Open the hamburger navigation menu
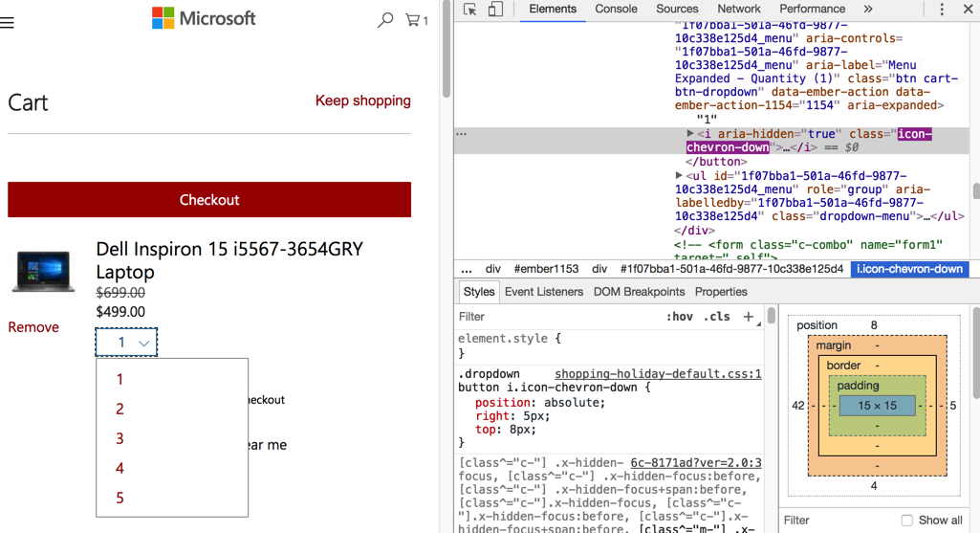The image size is (980, 533). (7, 23)
